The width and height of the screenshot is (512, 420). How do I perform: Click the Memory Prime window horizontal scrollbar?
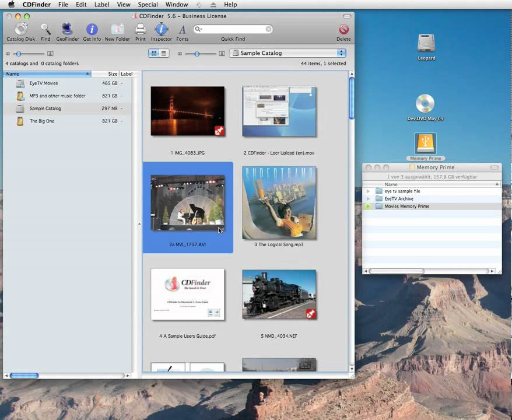pos(397,271)
